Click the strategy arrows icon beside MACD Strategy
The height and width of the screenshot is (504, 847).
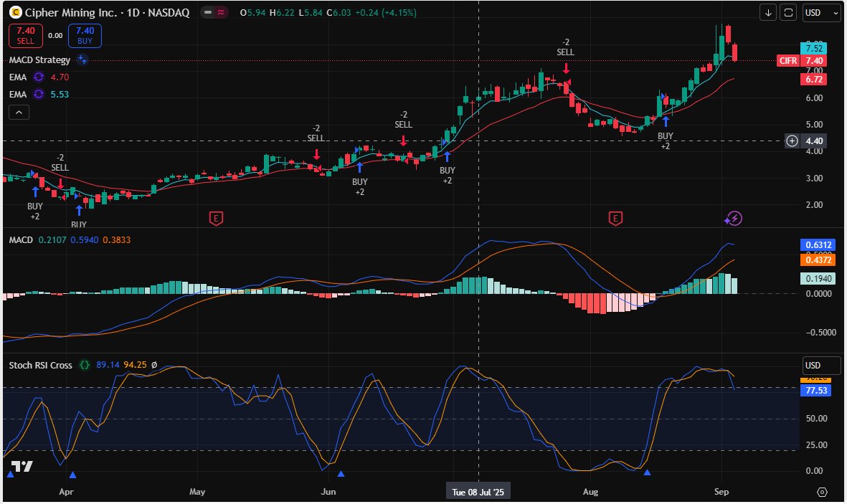point(82,60)
